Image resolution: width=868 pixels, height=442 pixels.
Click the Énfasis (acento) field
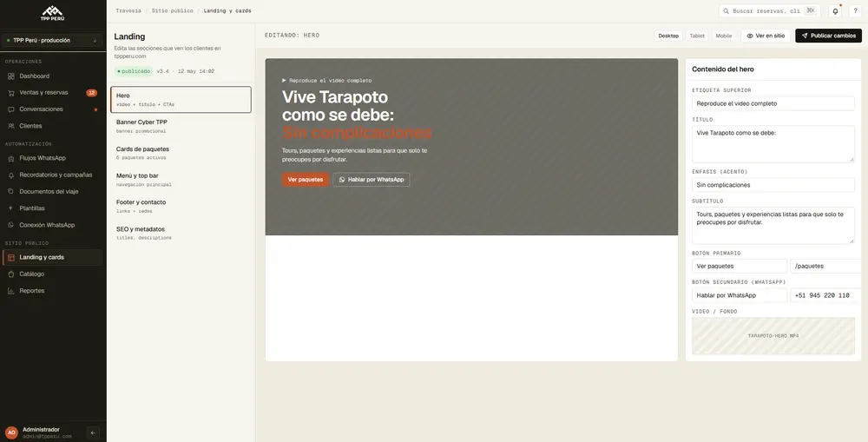point(773,185)
